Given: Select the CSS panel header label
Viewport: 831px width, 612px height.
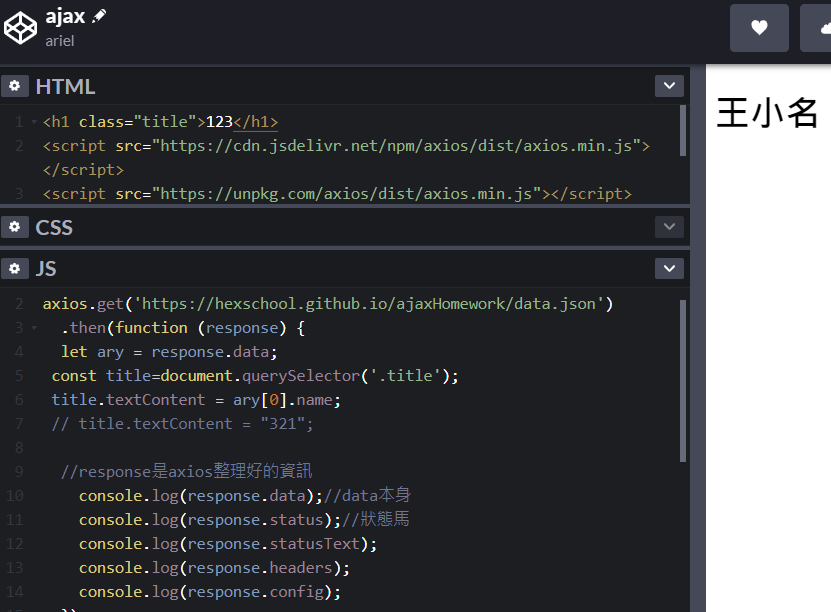Looking at the screenshot, I should (x=54, y=228).
